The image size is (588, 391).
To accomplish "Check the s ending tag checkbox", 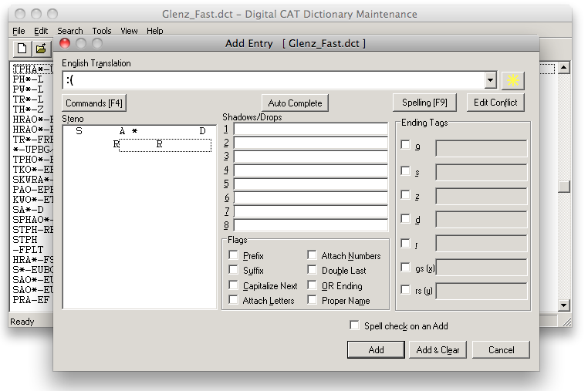I will pos(405,171).
